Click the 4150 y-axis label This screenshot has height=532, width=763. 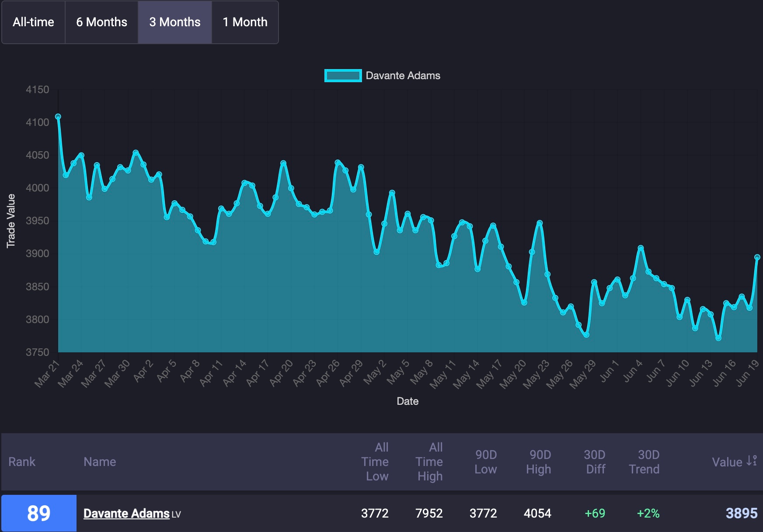pos(38,90)
